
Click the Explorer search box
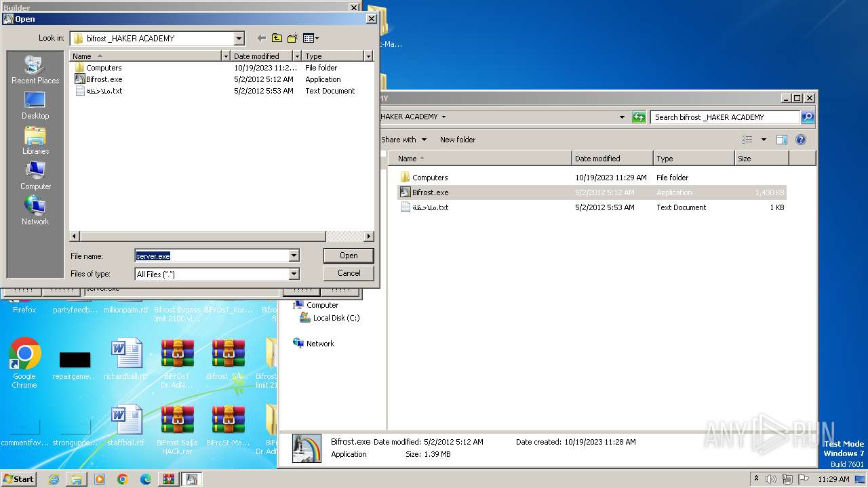pos(725,117)
